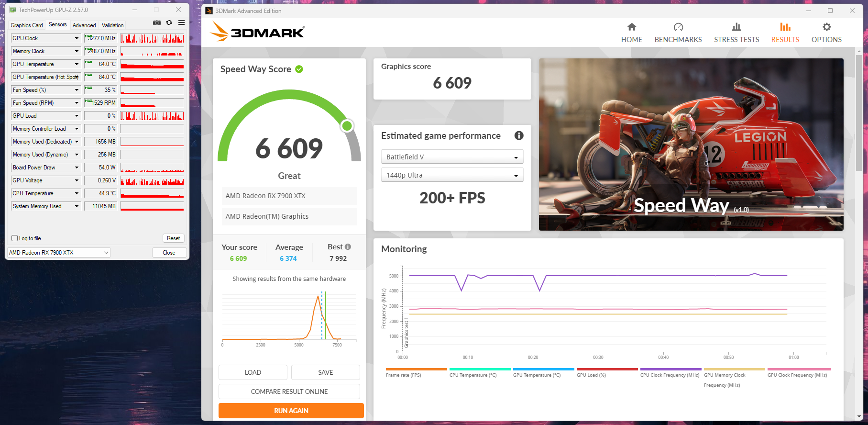The height and width of the screenshot is (425, 868).
Task: Switch to Validation tab in GPU-Z
Action: (x=113, y=25)
